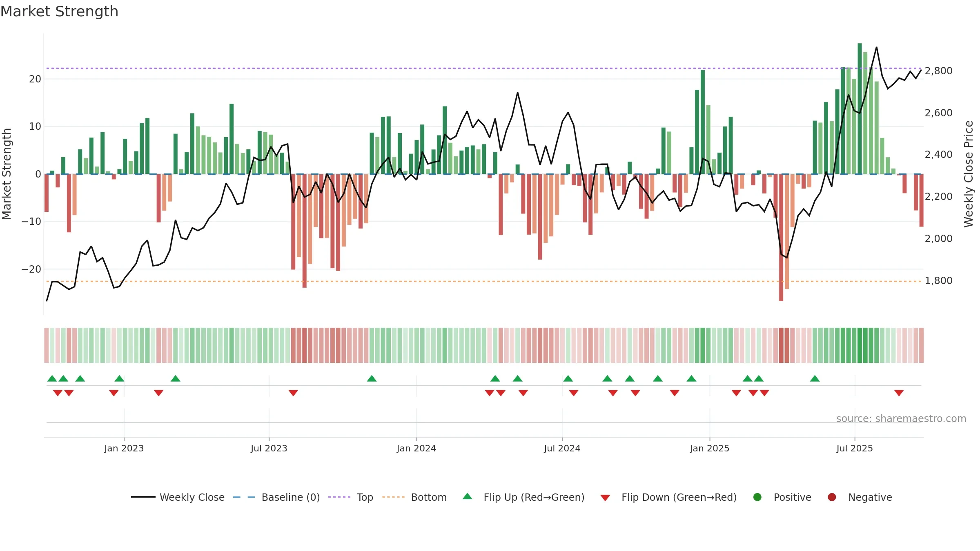Click the Weekly Close Price axis title
Viewport: 980px width, 551px height.
click(x=969, y=174)
